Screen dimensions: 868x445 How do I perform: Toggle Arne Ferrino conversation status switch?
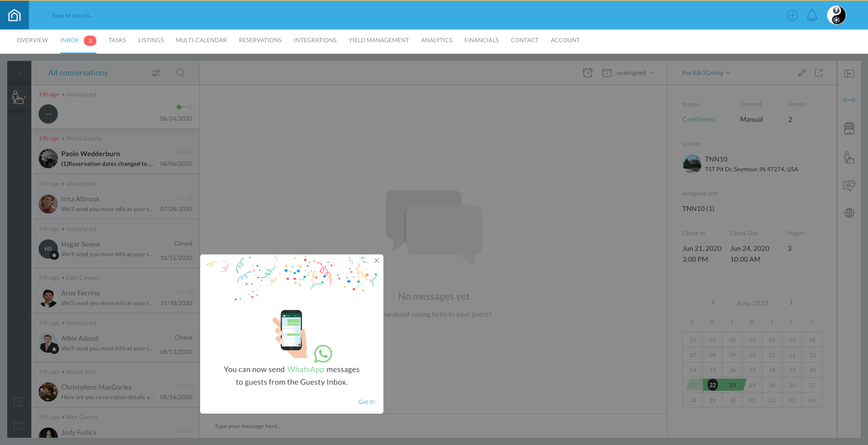click(184, 292)
